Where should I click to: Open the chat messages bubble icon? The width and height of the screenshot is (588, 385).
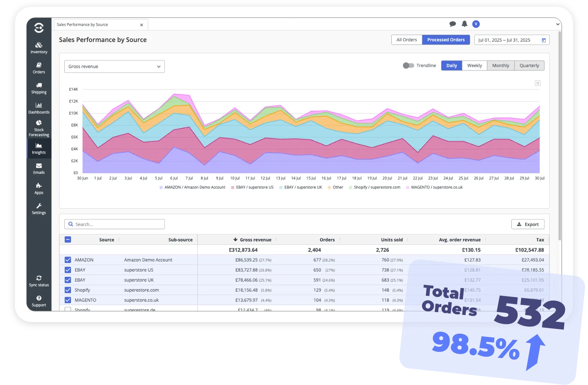click(x=452, y=24)
